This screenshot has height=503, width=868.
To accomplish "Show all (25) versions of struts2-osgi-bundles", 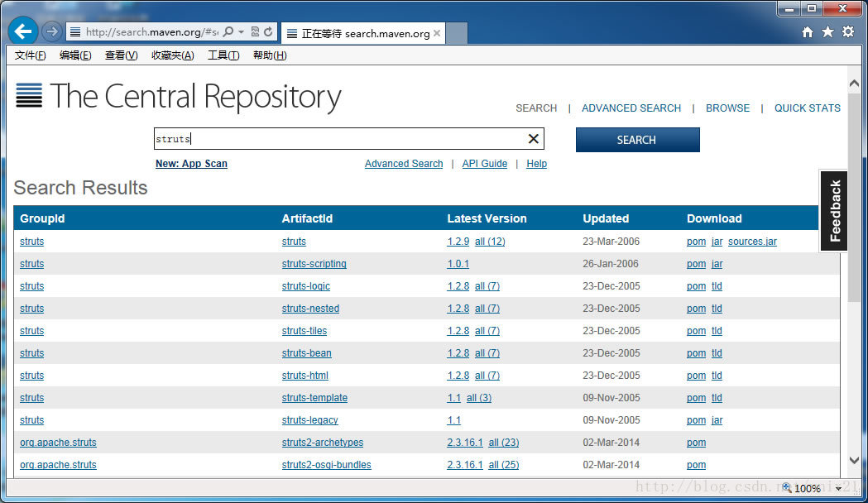I will 504,465.
